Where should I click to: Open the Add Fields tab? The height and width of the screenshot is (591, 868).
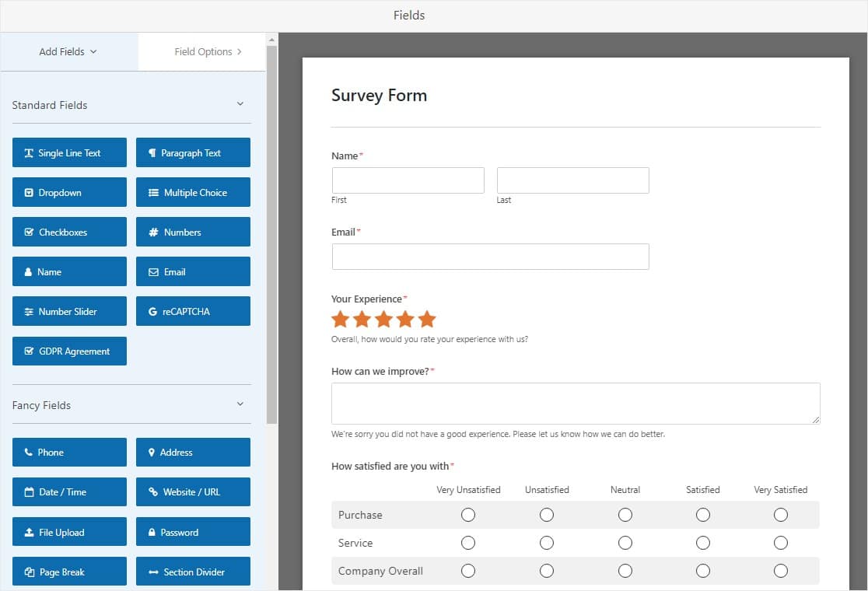point(68,51)
